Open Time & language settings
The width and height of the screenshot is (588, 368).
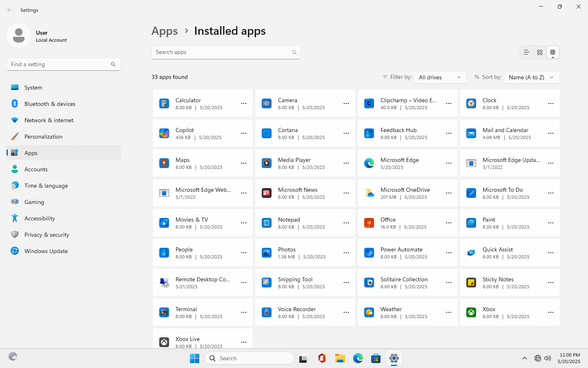[x=64, y=186]
